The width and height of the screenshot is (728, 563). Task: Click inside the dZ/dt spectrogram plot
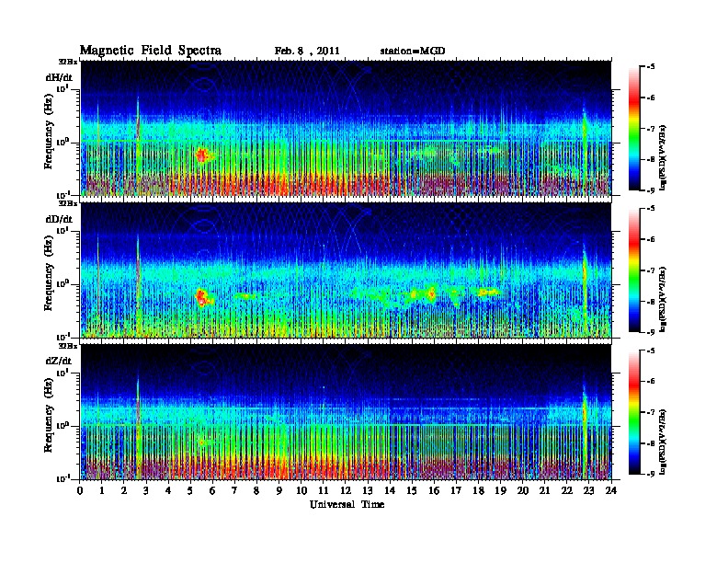pos(346,412)
